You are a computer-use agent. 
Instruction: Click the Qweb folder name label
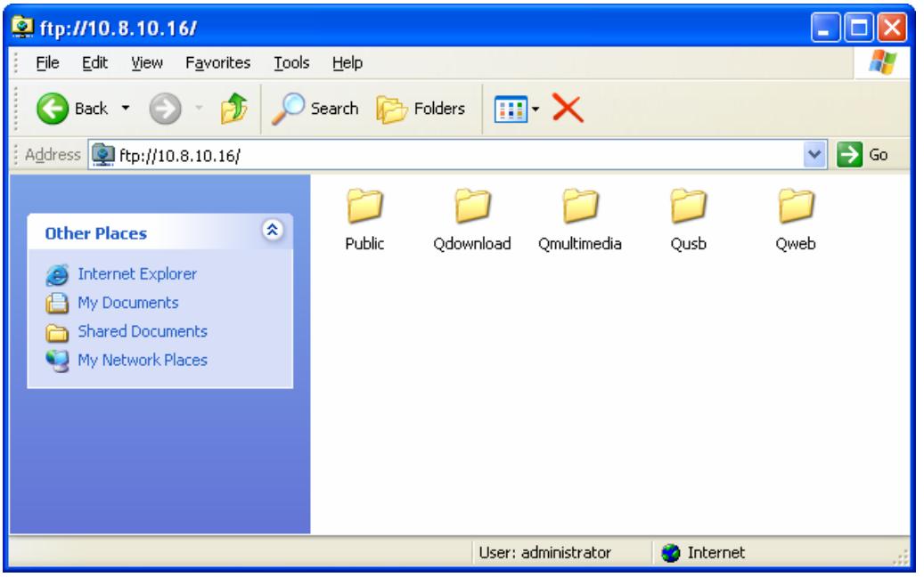[x=796, y=244]
